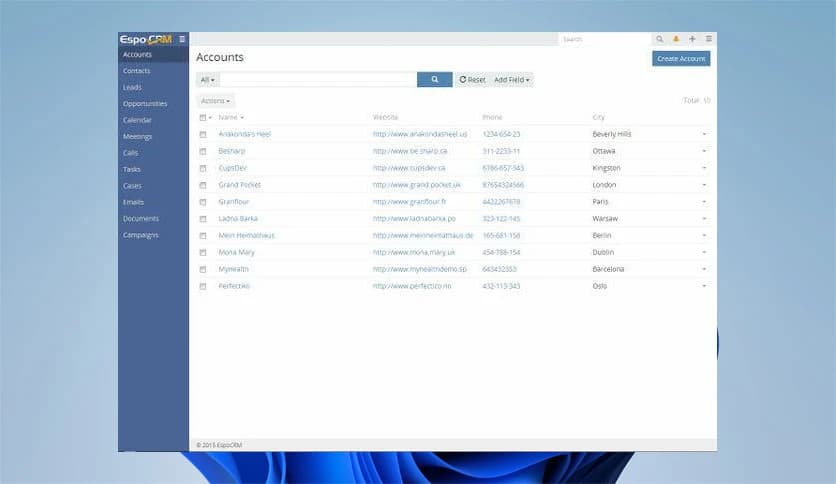Check the box for CupsDev row

click(203, 168)
